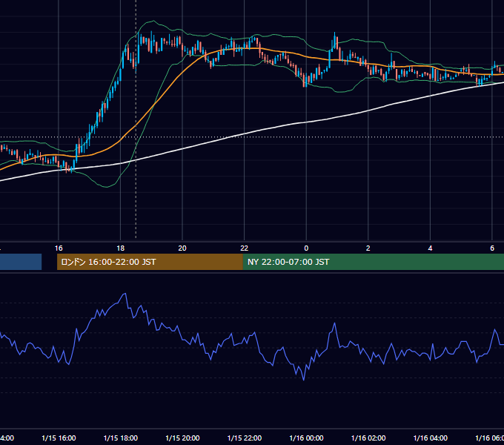Click the 1/16 04:00 date label

(431, 438)
